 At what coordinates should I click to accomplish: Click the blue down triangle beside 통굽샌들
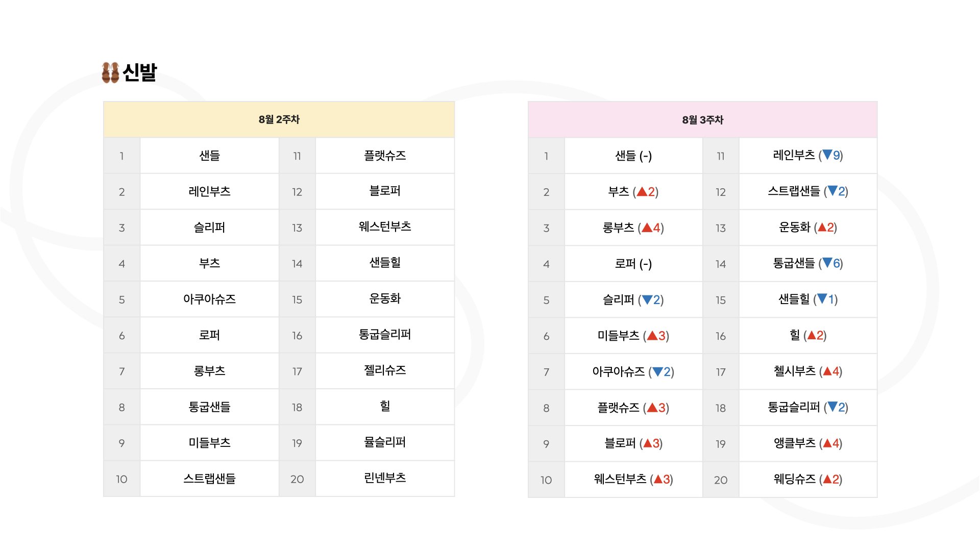coord(827,263)
